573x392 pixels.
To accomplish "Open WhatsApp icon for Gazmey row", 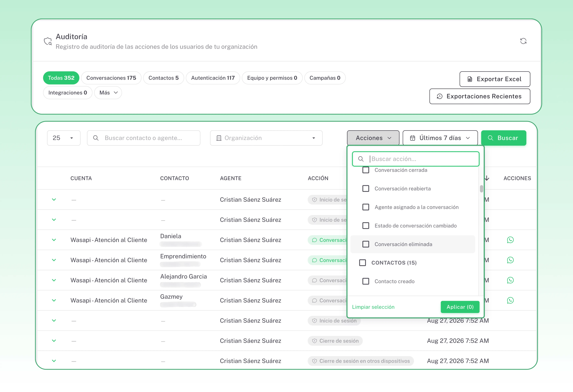I will (510, 300).
